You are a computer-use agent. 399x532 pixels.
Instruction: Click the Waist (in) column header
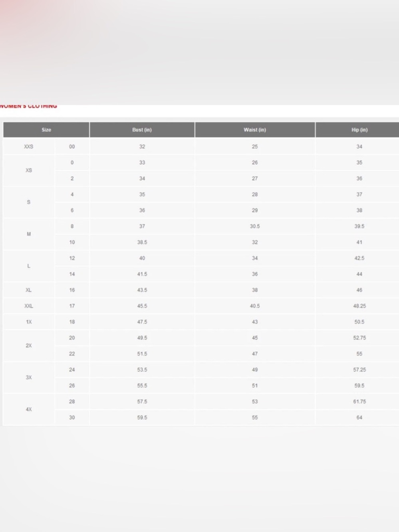255,130
